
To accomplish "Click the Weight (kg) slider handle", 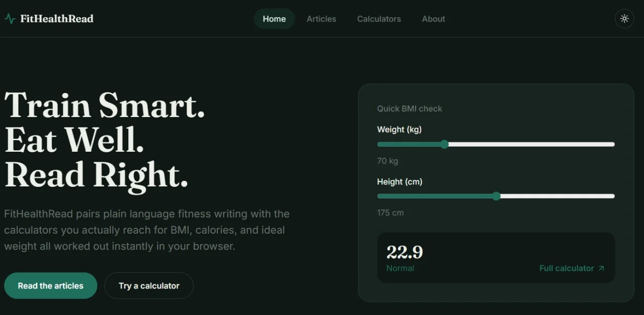I will pos(444,144).
